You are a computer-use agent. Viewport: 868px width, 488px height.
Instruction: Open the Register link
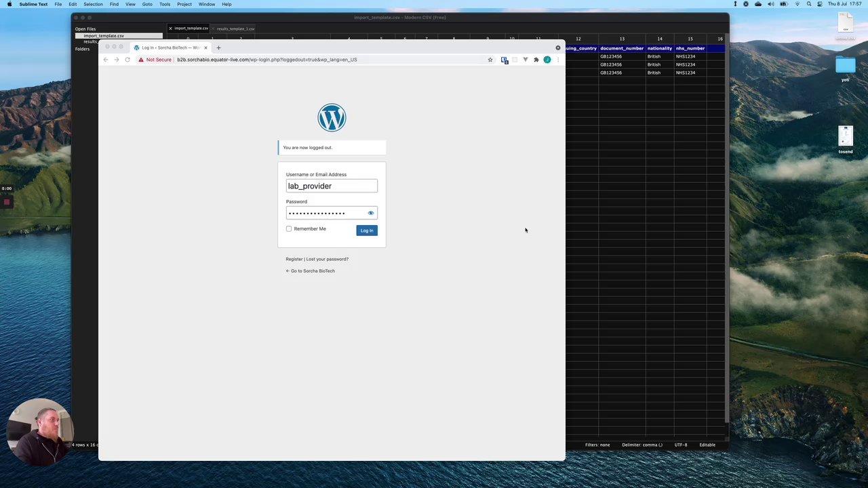[294, 259]
